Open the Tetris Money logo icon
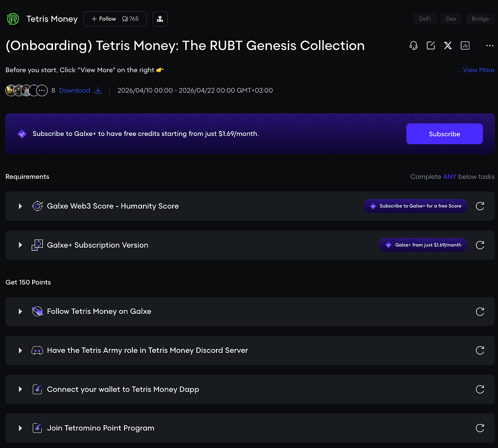 pos(13,19)
